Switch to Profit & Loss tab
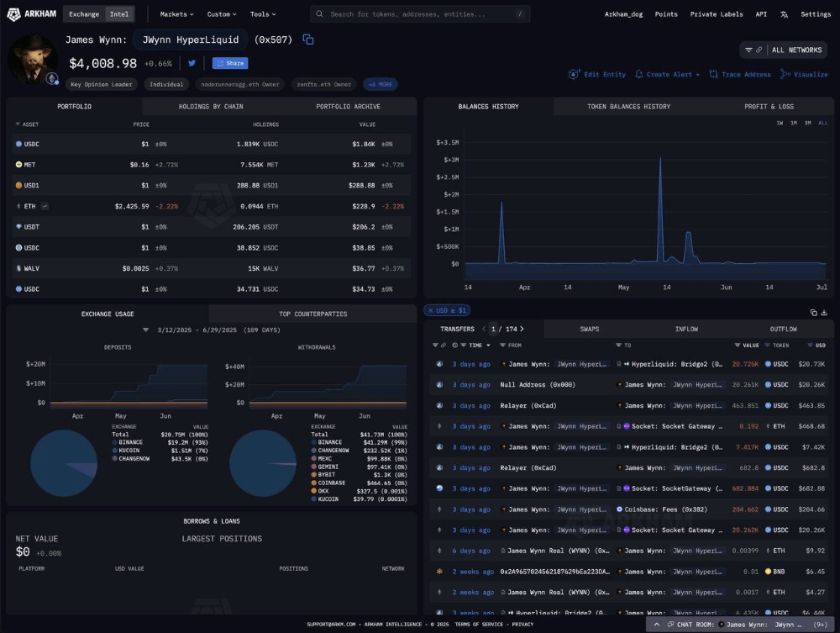Image resolution: width=840 pixels, height=633 pixels. point(769,107)
